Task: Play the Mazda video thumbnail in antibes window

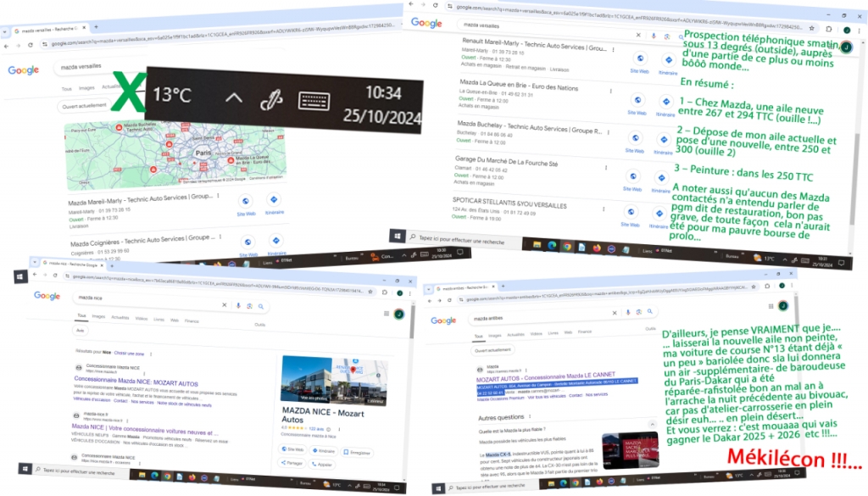Action: tap(630, 450)
